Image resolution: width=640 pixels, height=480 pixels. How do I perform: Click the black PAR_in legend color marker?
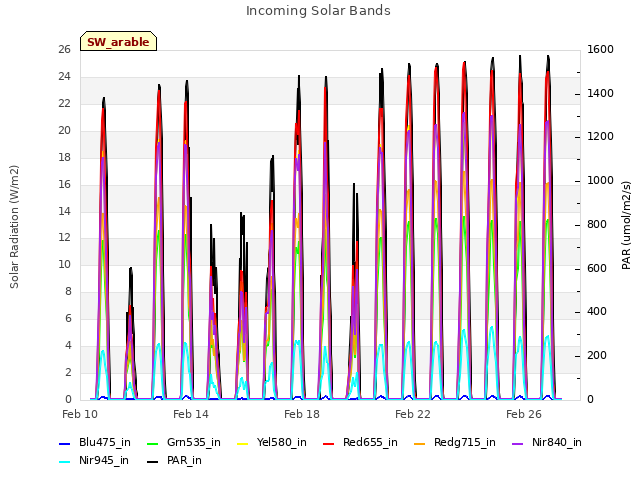pos(152,462)
